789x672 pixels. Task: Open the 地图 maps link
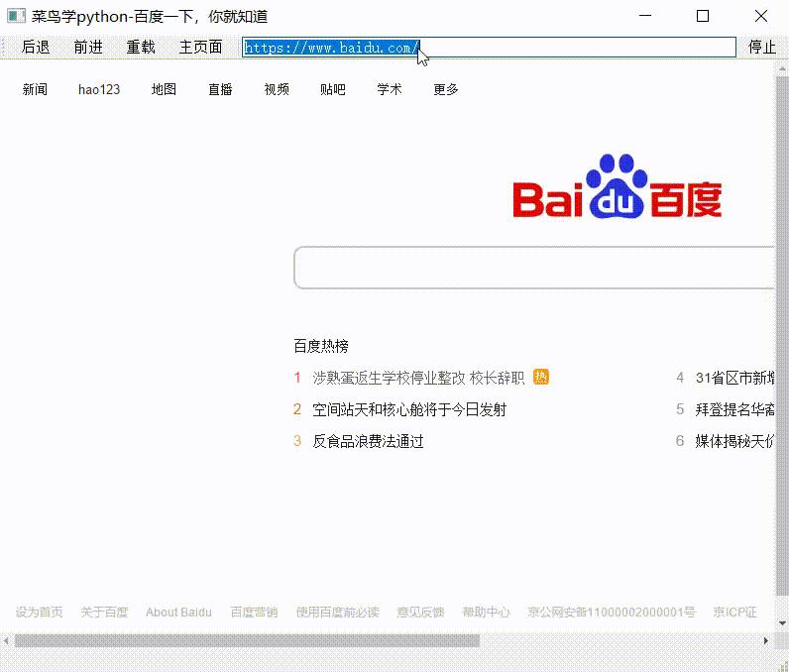coord(164,89)
